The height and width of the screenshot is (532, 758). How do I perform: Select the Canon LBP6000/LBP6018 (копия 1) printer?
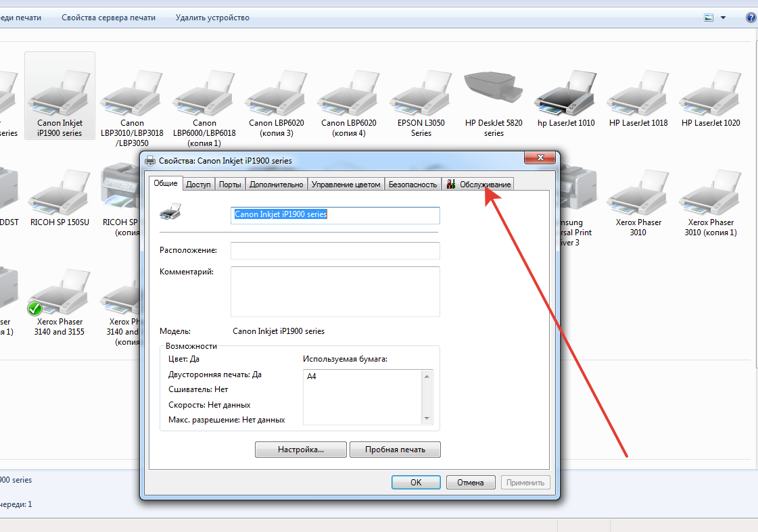[x=204, y=107]
